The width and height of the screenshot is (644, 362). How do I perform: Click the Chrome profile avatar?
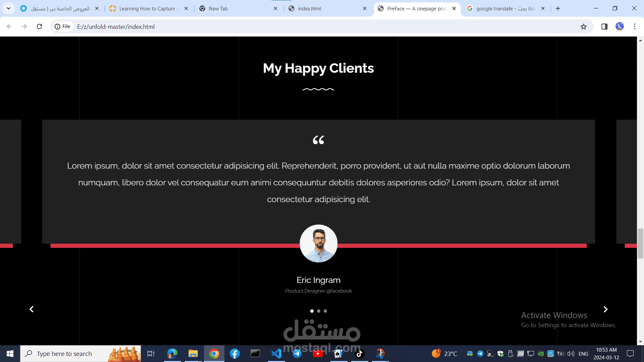tap(620, 26)
